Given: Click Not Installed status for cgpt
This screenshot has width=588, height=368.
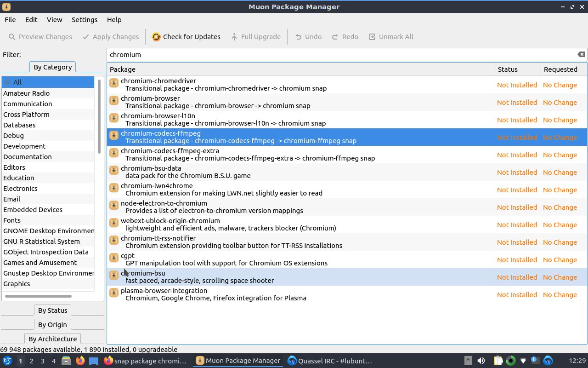Looking at the screenshot, I should click(517, 259).
